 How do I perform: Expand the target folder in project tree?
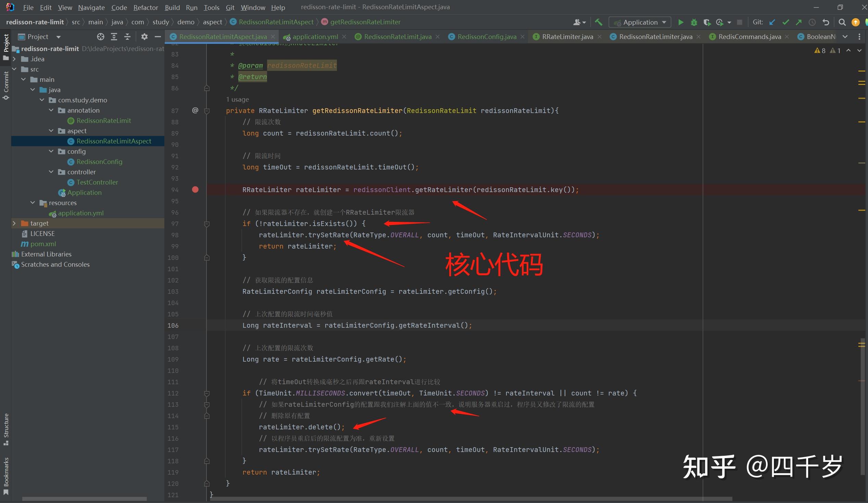[x=14, y=223]
